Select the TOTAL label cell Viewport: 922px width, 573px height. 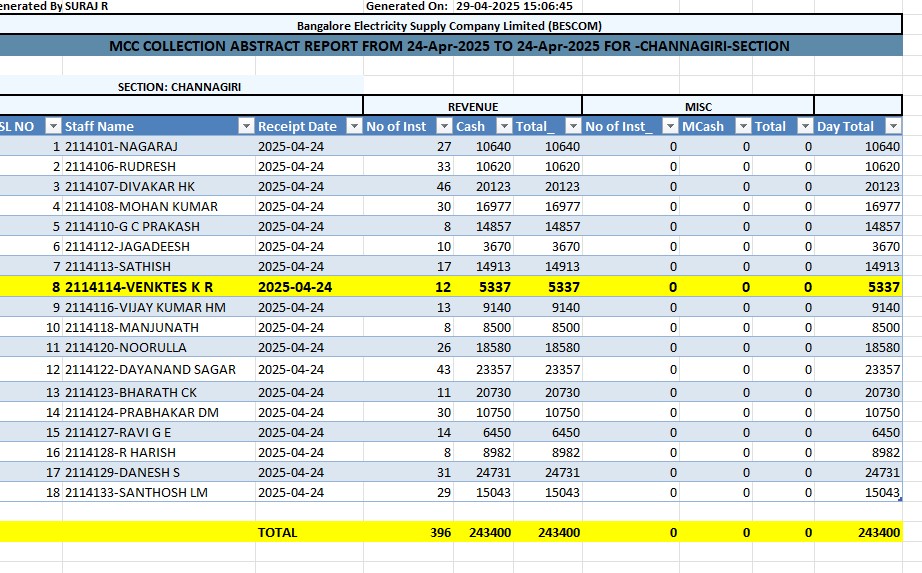[309, 532]
